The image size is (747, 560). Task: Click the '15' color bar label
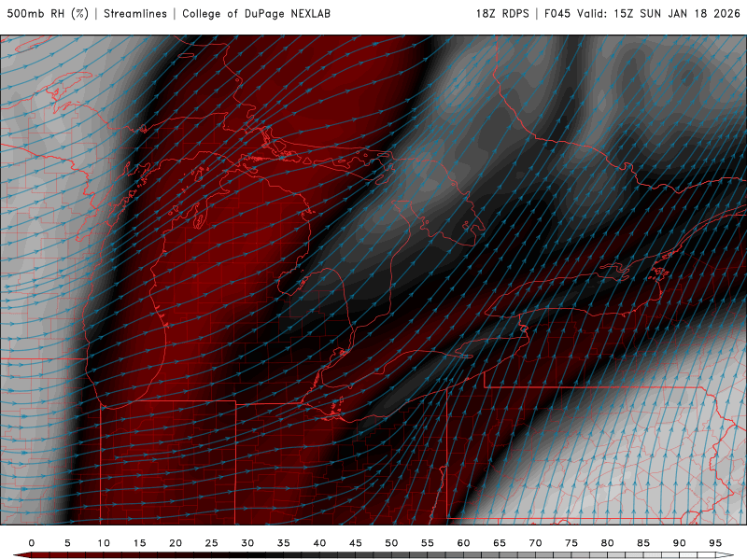click(139, 543)
